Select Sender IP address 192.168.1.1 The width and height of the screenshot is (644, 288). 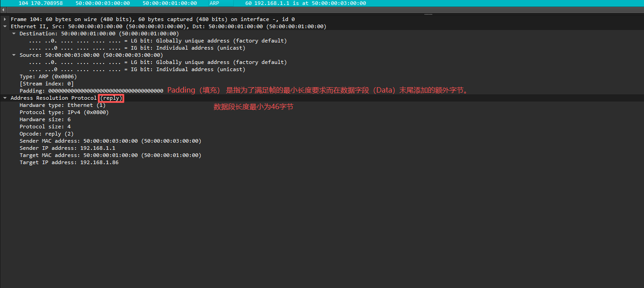(67, 148)
